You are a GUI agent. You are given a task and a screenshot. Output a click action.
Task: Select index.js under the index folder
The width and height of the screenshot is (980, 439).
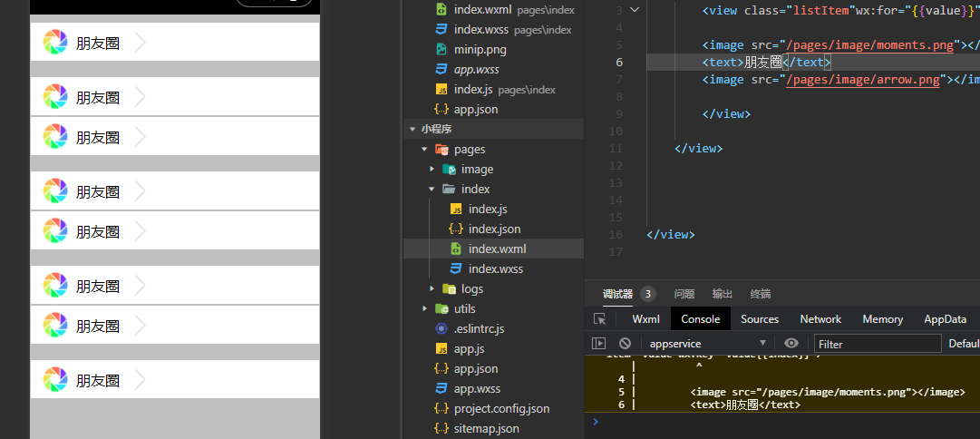click(x=494, y=209)
